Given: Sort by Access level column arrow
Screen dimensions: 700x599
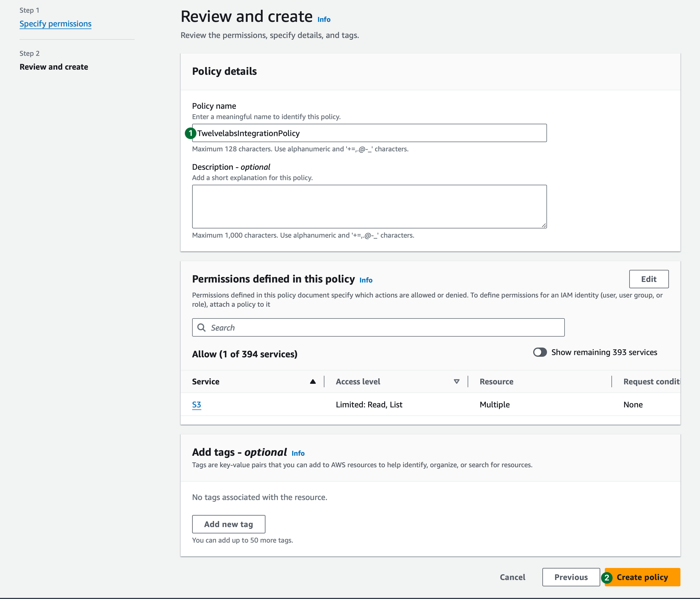Looking at the screenshot, I should pos(456,382).
